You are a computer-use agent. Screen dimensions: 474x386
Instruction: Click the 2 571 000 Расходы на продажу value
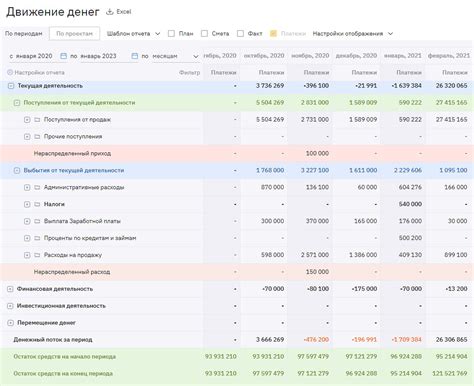[315, 255]
